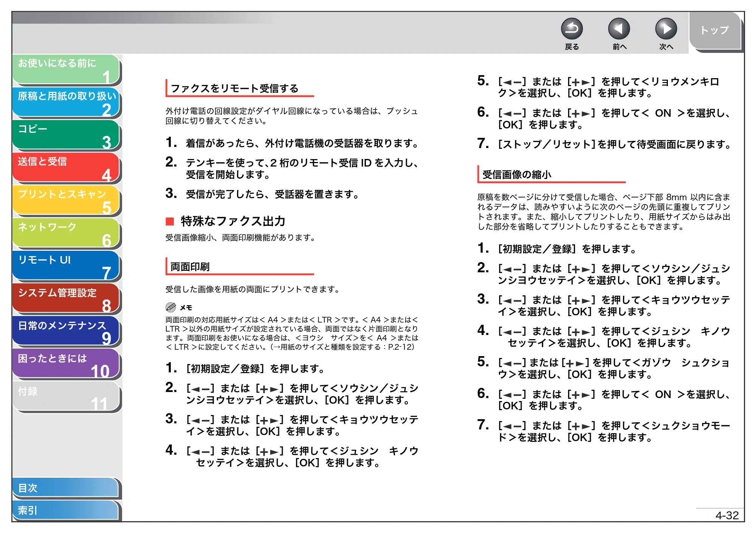Open chapter 3 コピー tab
The image size is (756, 534).
click(66, 135)
